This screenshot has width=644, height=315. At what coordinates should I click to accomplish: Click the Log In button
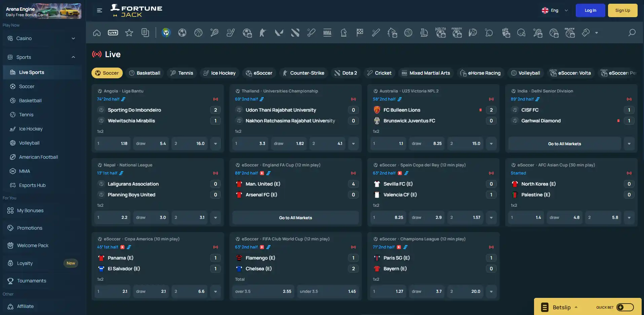591,10
